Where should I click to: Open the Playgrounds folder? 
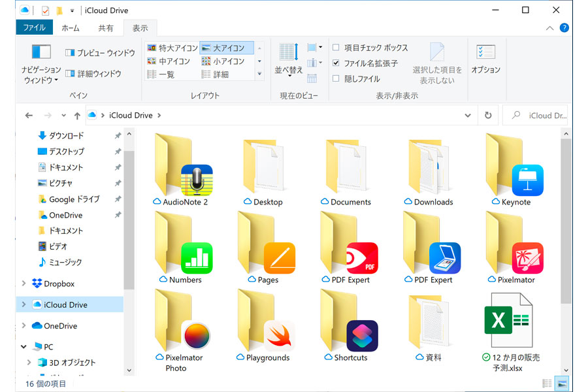click(x=267, y=324)
